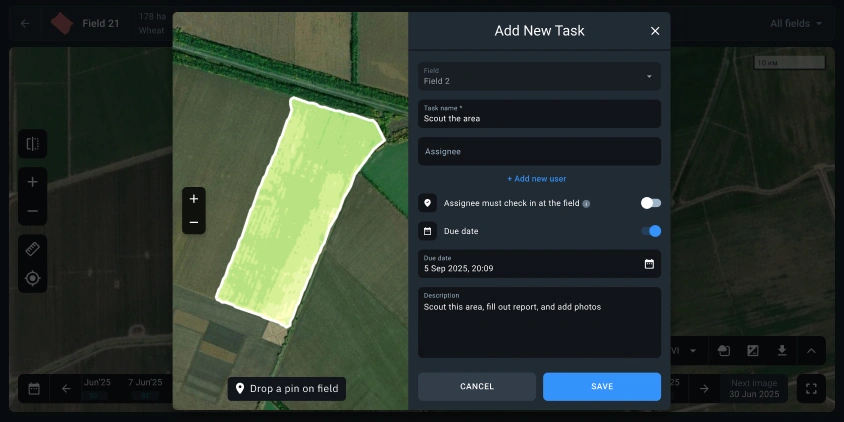Enable assignee must check in toggle
The image size is (844, 422).
[651, 203]
